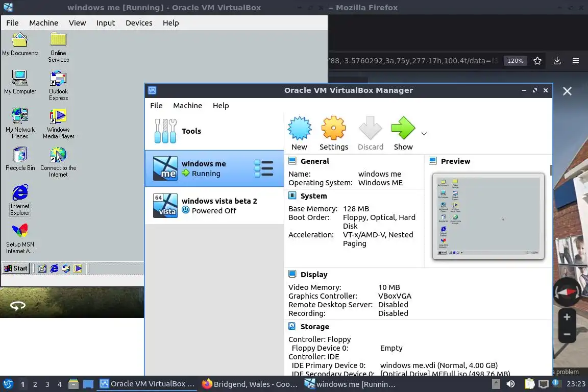Image resolution: width=588 pixels, height=392 pixels.
Task: Click the taskbar show desktop icon
Action: coord(88,384)
